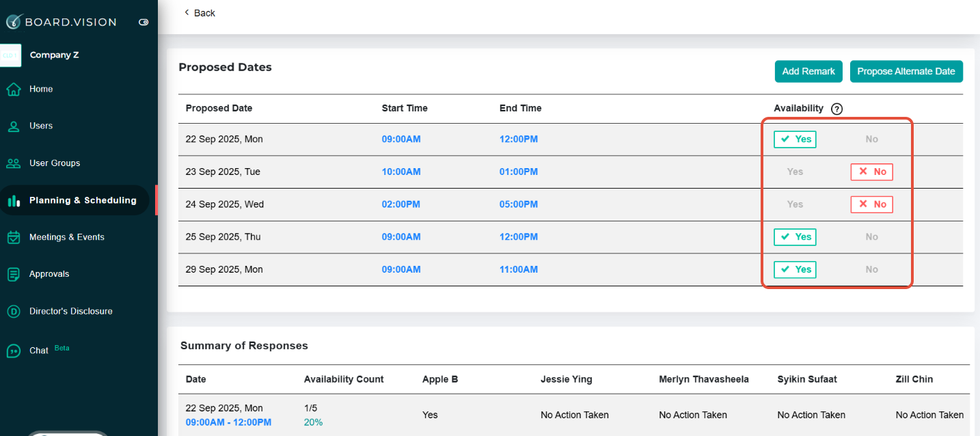
Task: Click the Merlyn Thavasheela column header
Action: coord(704,379)
